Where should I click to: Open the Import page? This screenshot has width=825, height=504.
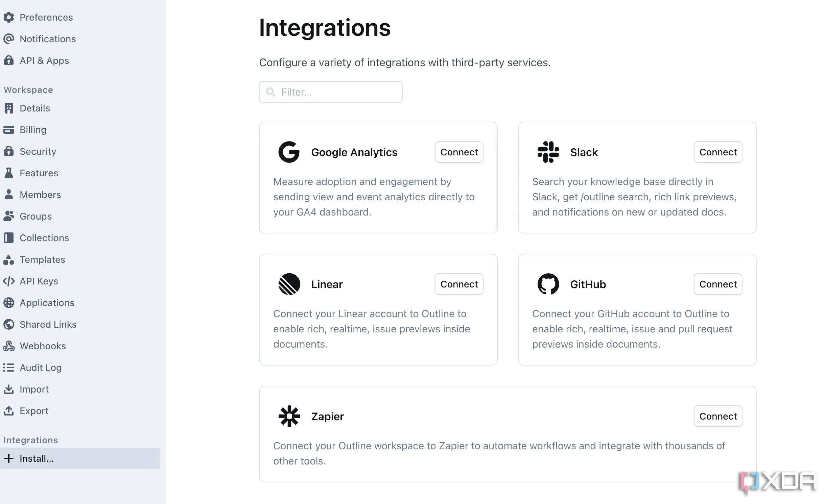coord(80,389)
